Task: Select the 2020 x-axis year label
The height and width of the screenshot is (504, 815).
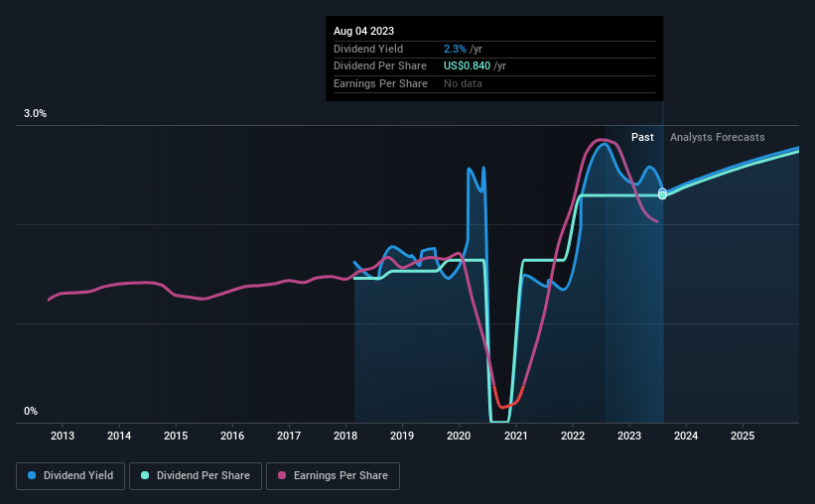Action: click(x=459, y=436)
